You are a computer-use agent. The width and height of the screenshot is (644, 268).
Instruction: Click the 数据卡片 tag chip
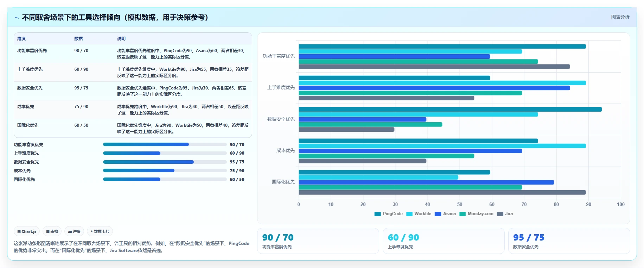point(100,231)
